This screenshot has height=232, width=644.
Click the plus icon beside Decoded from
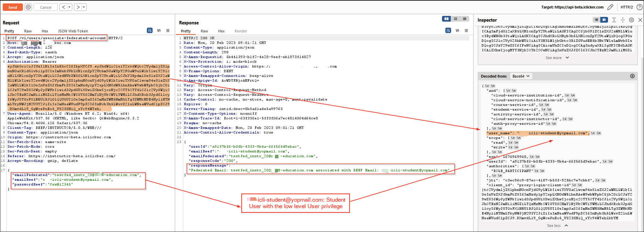632,76
